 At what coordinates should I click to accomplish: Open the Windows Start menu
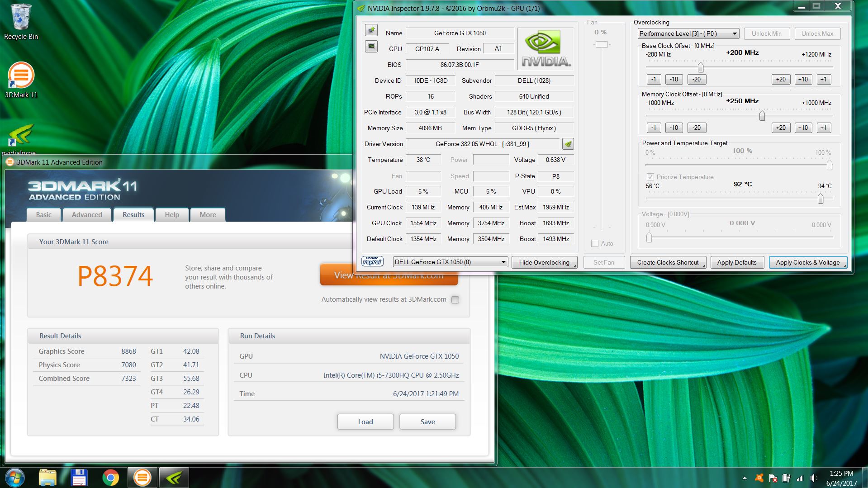[x=14, y=478]
